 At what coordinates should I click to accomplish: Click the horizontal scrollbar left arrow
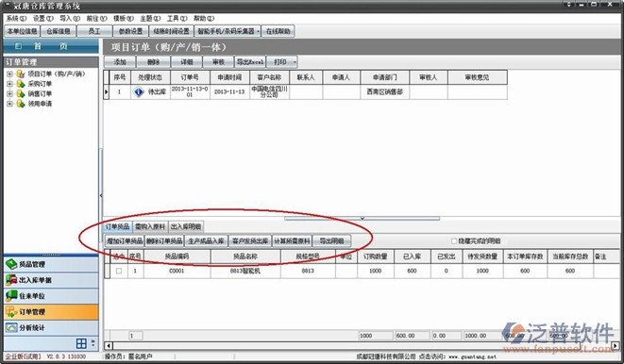pyautogui.click(x=109, y=345)
